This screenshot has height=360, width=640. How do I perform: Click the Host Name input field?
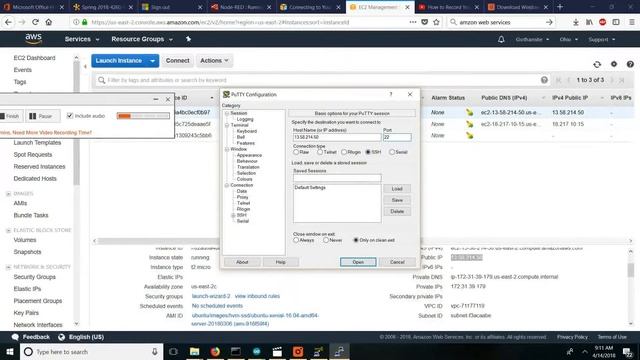coord(337,137)
